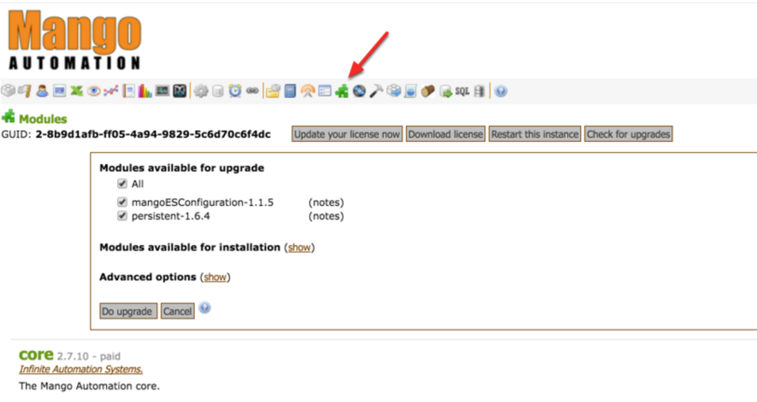This screenshot has width=757, height=402.
Task: Click the Mango Automation logo
Action: coord(75,40)
